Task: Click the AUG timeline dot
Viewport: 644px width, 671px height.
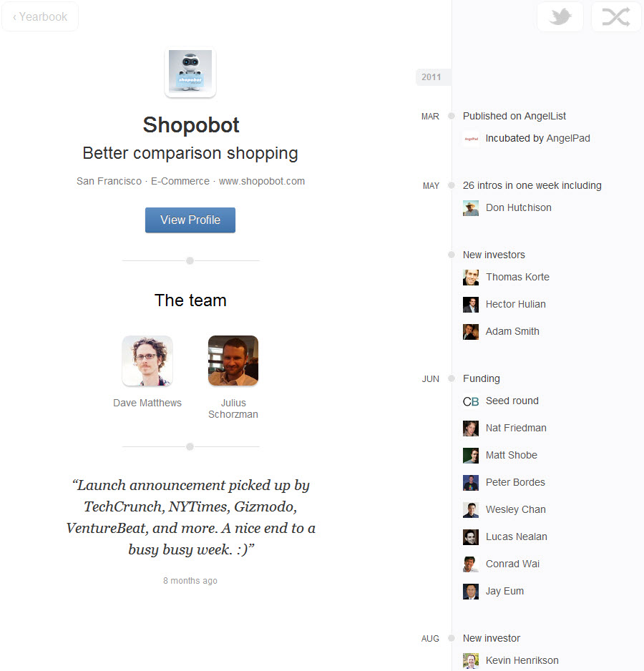Action: click(452, 638)
